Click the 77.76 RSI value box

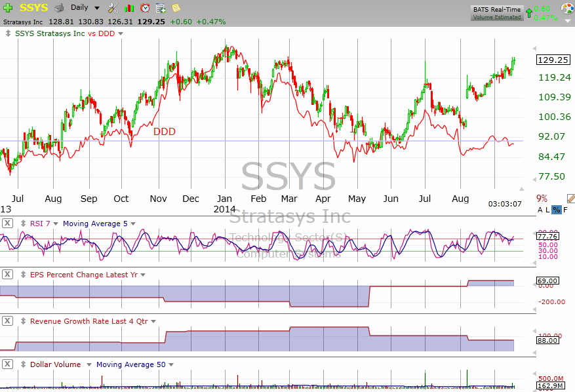(547, 236)
